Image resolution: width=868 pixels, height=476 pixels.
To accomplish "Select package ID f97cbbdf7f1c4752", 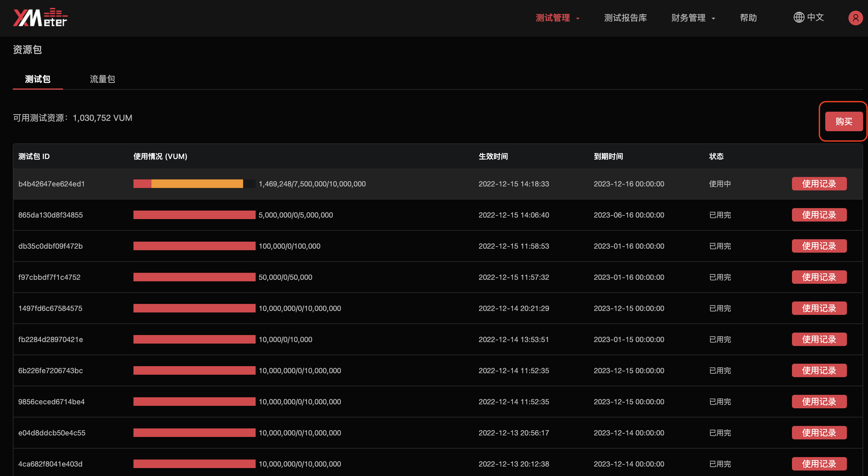I will pyautogui.click(x=49, y=277).
